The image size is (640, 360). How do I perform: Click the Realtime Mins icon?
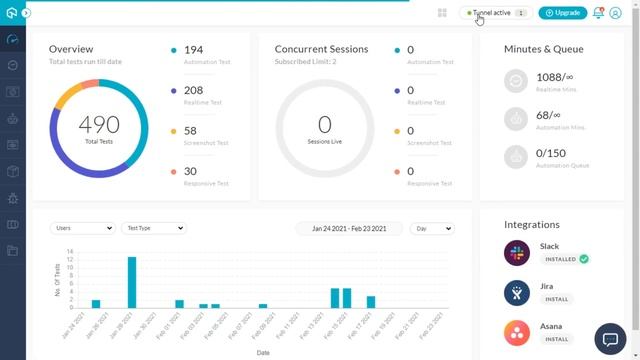coord(516,81)
